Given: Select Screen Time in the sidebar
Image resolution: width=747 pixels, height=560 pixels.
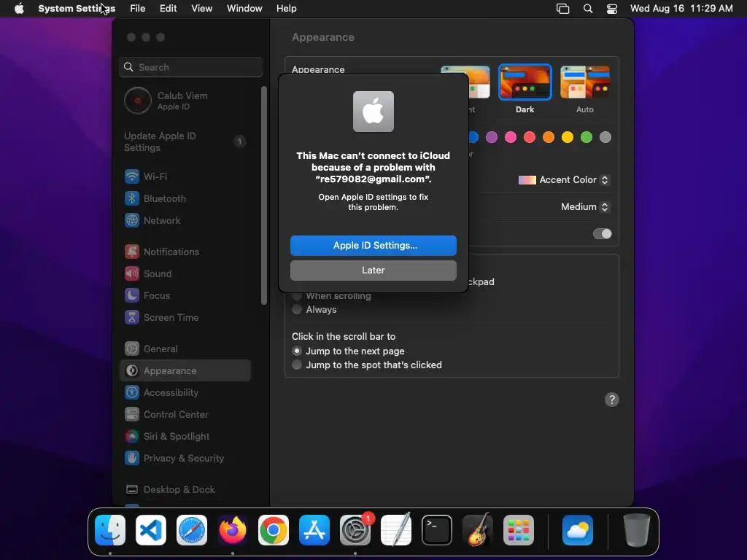Looking at the screenshot, I should (185, 318).
